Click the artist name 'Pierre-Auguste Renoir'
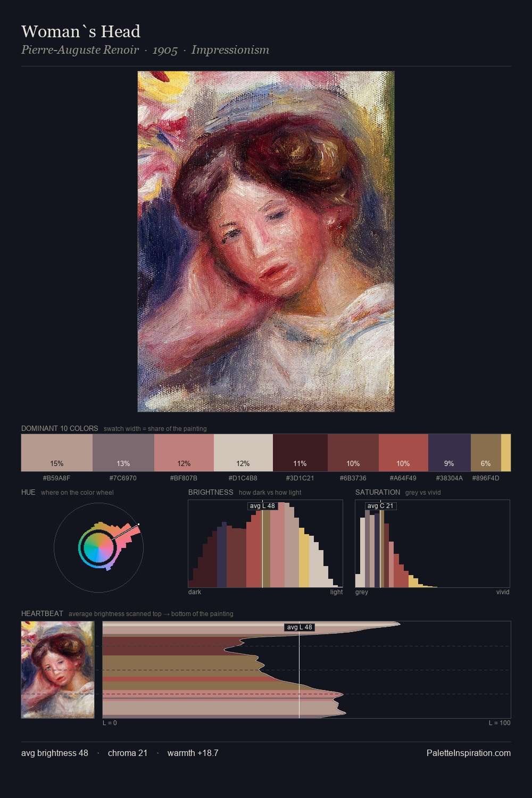Viewport: 532px width, 798px height. click(80, 50)
